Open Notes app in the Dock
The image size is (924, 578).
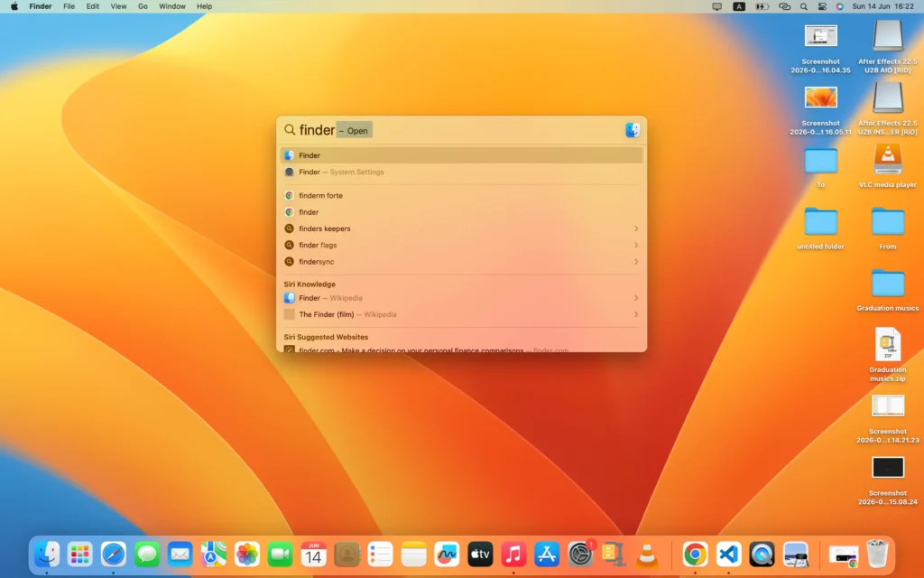(413, 555)
